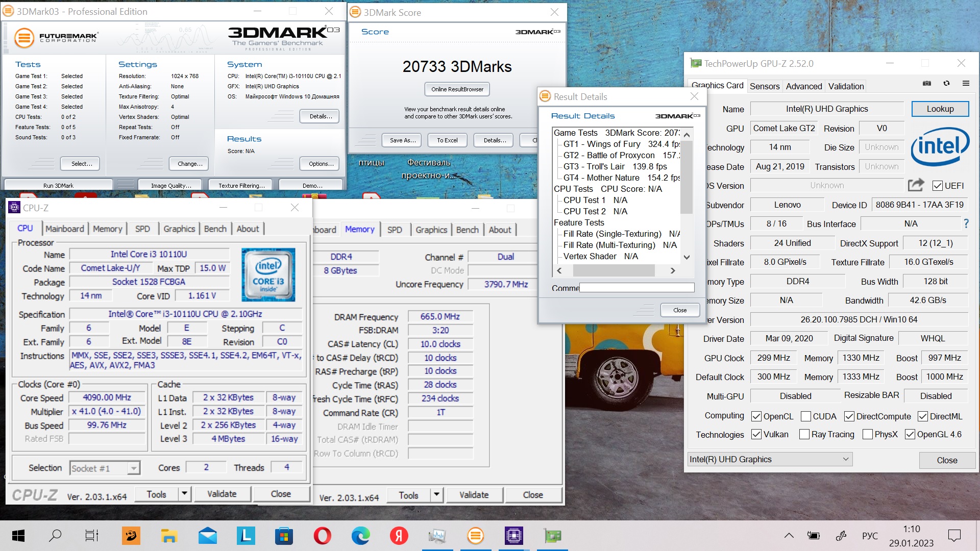The height and width of the screenshot is (551, 980).
Task: Toggle PhysX checkbox
Action: pyautogui.click(x=867, y=434)
